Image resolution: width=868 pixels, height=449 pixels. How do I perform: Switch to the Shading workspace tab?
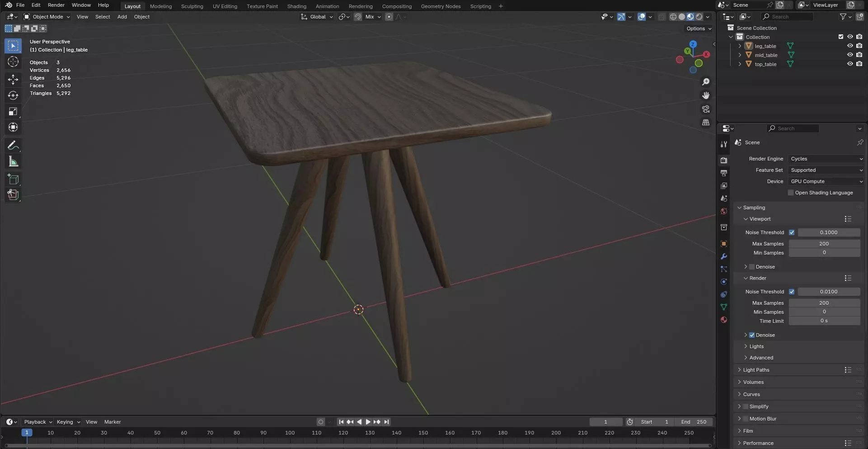pos(296,6)
